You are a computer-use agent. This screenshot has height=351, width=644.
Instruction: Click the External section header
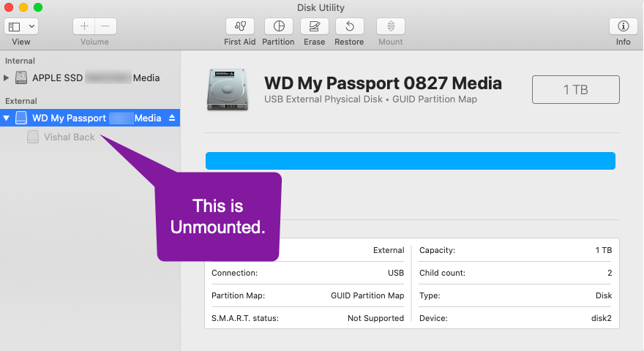[21, 101]
